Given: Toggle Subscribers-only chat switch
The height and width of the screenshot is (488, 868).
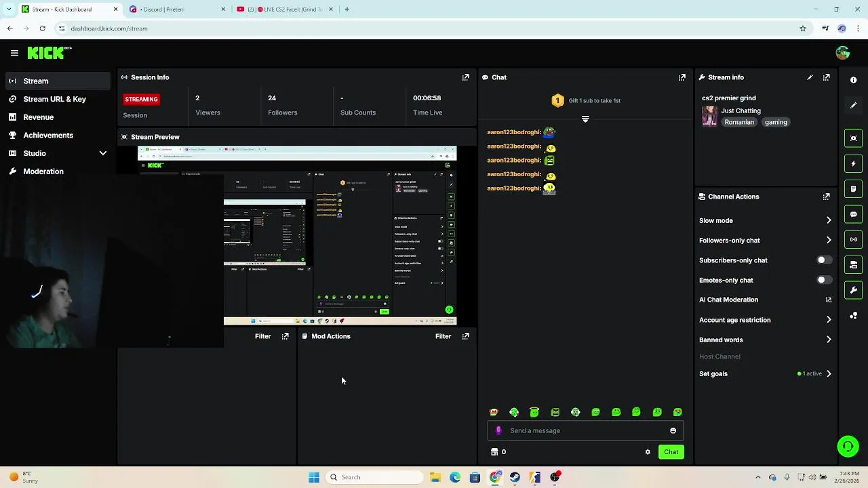Looking at the screenshot, I should (x=823, y=260).
